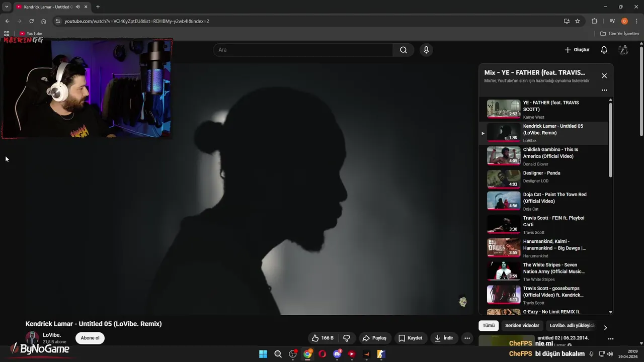Click the youtube.com address bar URL
644x362 pixels.
click(137, 21)
